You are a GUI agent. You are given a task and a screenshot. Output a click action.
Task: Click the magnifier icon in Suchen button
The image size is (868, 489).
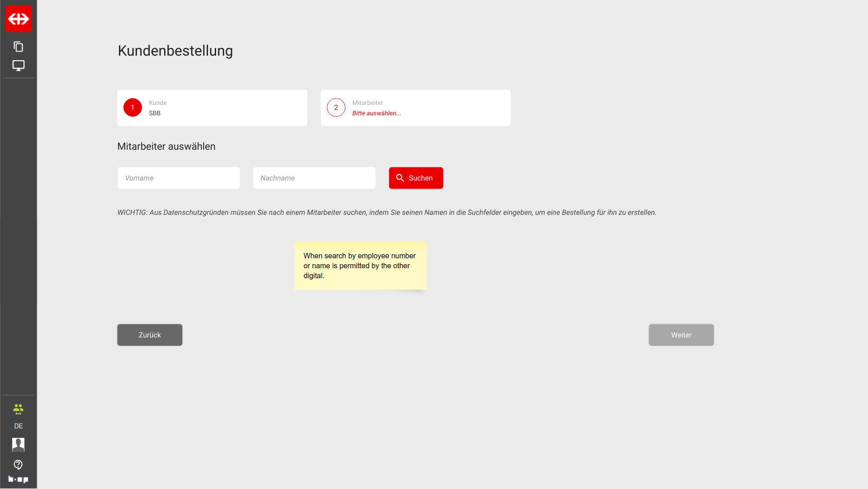(x=400, y=178)
